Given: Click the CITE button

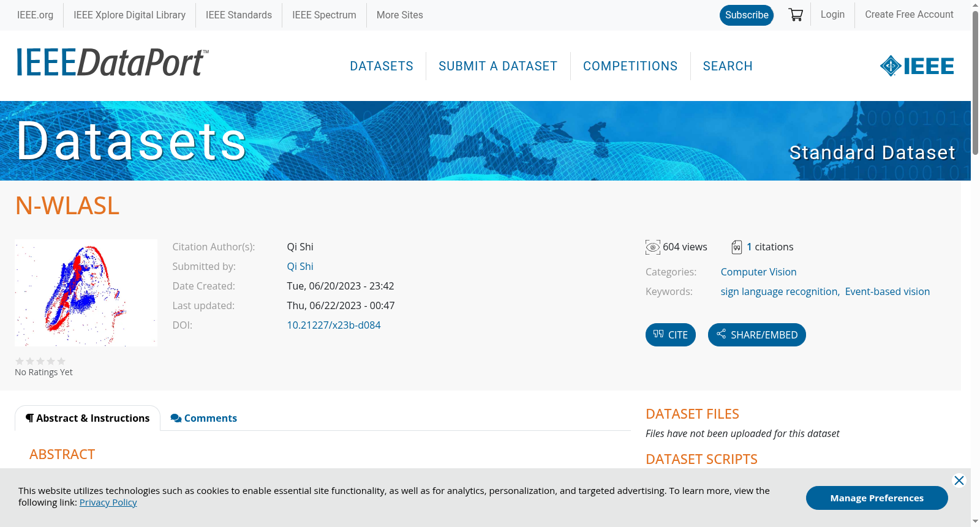Looking at the screenshot, I should click(671, 335).
